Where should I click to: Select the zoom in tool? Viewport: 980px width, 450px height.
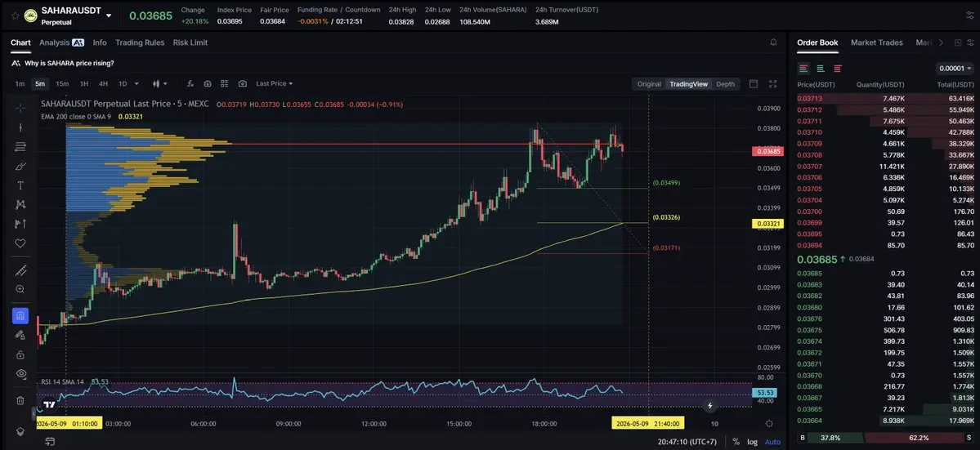tap(20, 289)
